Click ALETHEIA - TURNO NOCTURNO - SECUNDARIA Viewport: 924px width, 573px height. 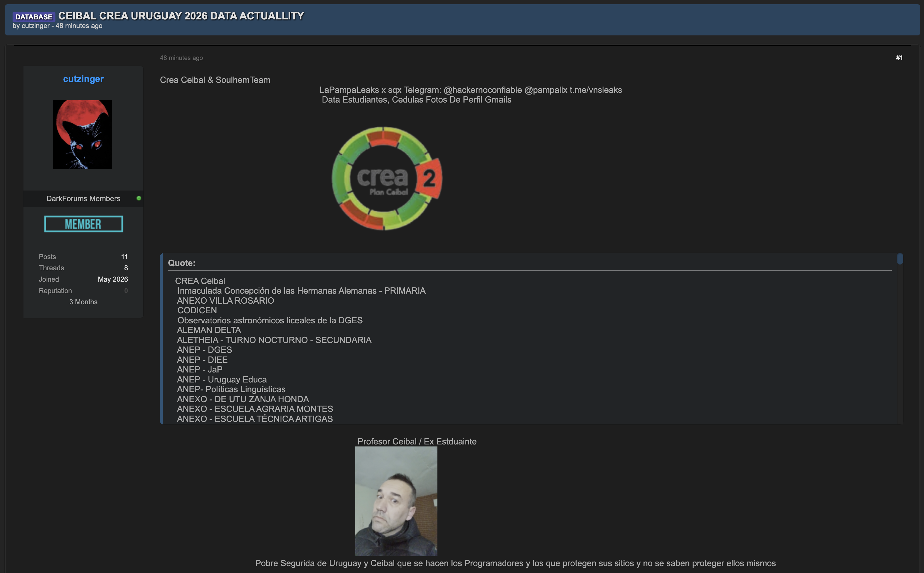click(x=274, y=340)
